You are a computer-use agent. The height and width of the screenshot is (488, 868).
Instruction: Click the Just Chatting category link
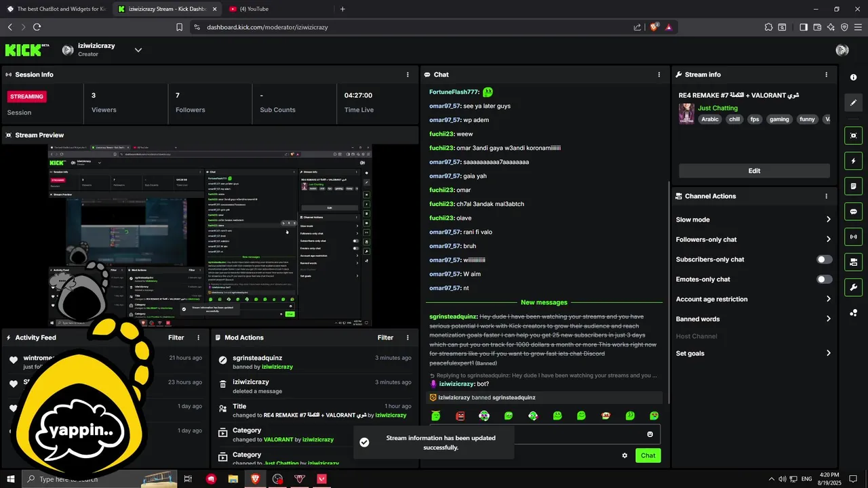coord(717,108)
